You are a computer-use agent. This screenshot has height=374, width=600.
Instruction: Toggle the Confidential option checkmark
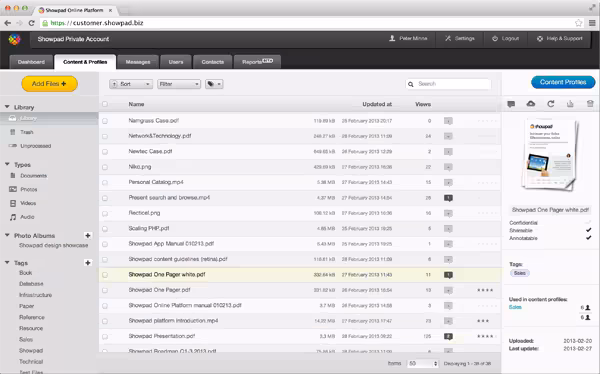[588, 222]
